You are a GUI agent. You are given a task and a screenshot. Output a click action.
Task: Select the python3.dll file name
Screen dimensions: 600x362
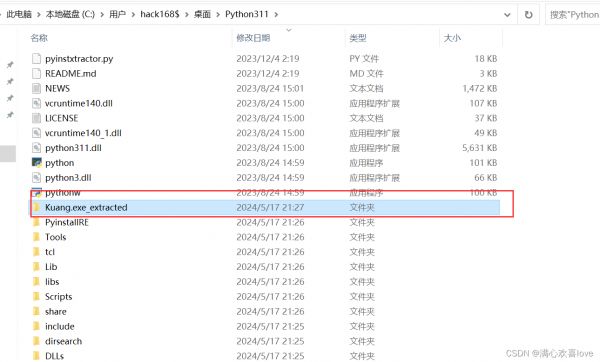68,178
